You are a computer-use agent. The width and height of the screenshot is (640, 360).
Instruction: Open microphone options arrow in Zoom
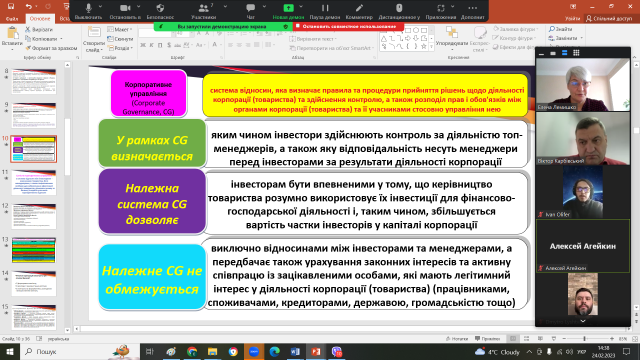[100, 7]
